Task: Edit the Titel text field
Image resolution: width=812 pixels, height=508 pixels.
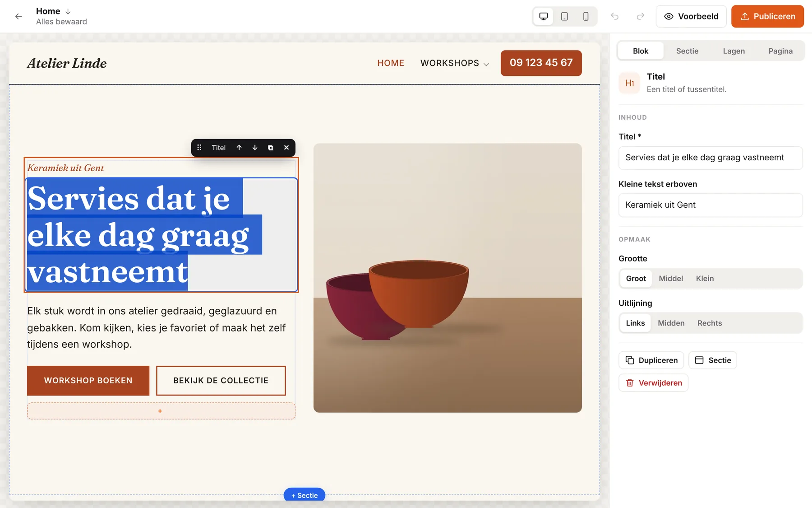Action: [710, 158]
